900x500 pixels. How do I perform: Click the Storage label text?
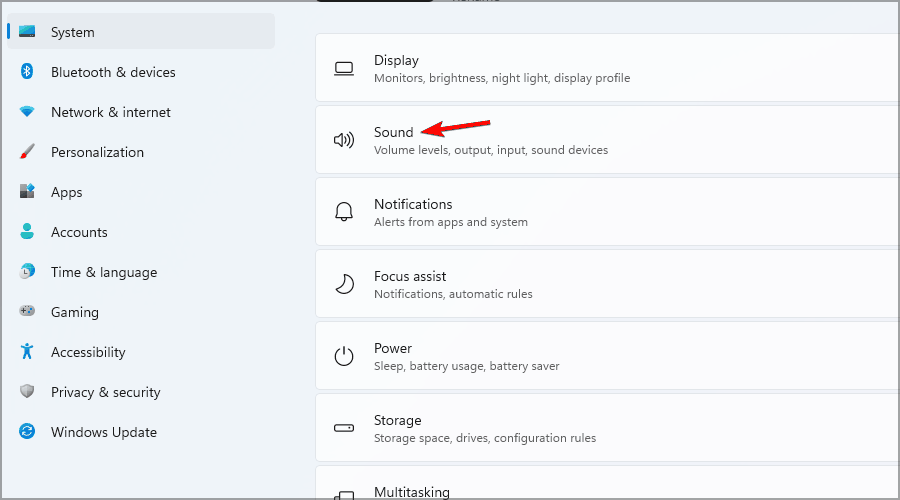tap(397, 420)
